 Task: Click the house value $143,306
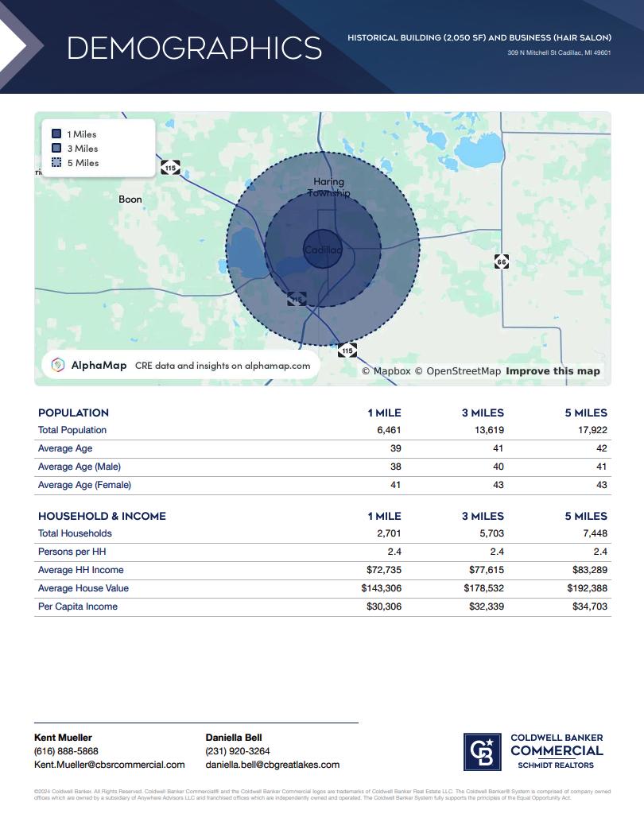tap(382, 587)
